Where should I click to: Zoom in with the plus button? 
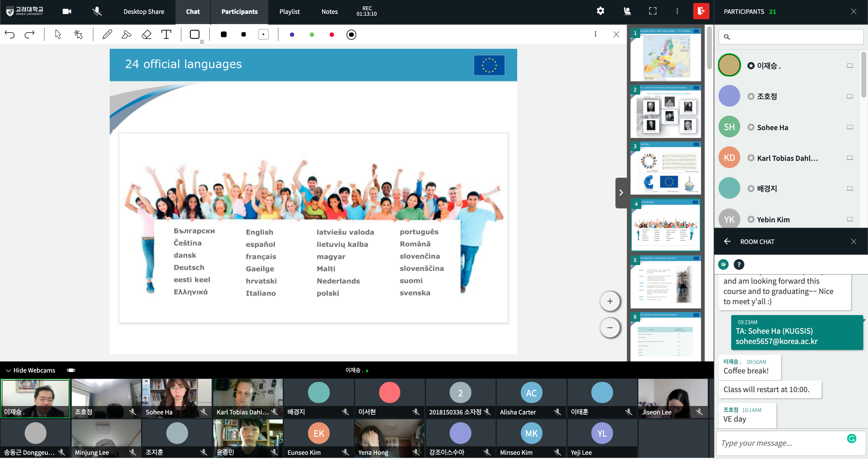[609, 301]
